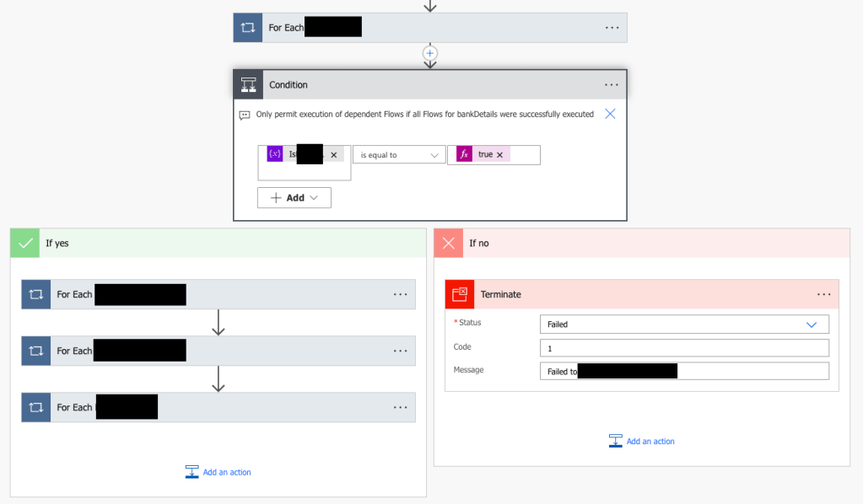This screenshot has height=504, width=863.
Task: Click the Message input field
Action: (684, 372)
